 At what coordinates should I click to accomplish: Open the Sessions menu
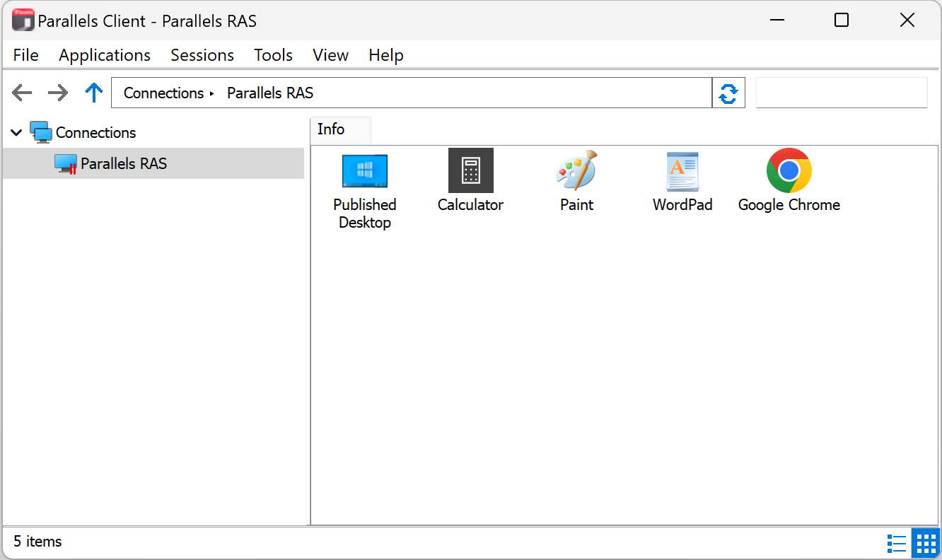coord(202,55)
